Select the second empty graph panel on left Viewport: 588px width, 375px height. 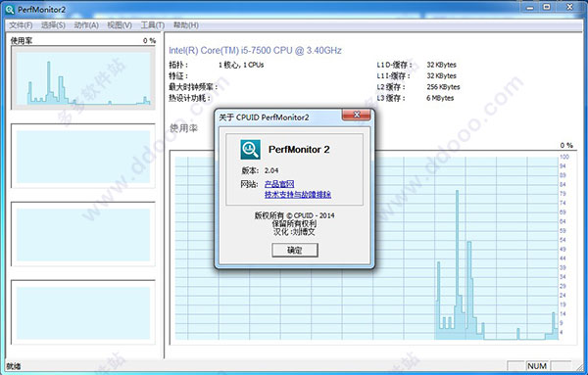(x=83, y=157)
